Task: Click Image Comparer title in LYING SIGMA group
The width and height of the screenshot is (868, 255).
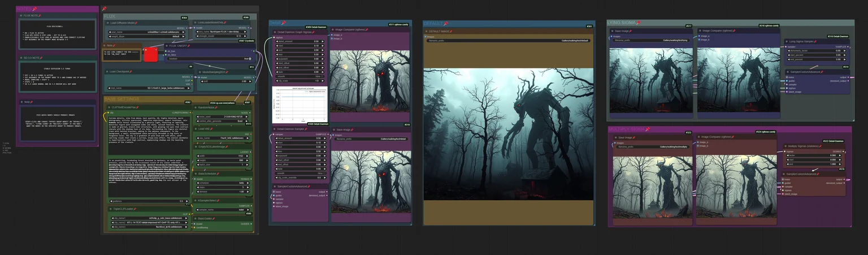Action: 717,31
